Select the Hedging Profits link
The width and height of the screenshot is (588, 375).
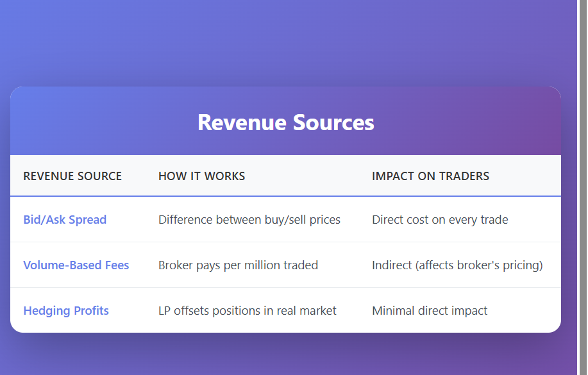click(x=66, y=311)
